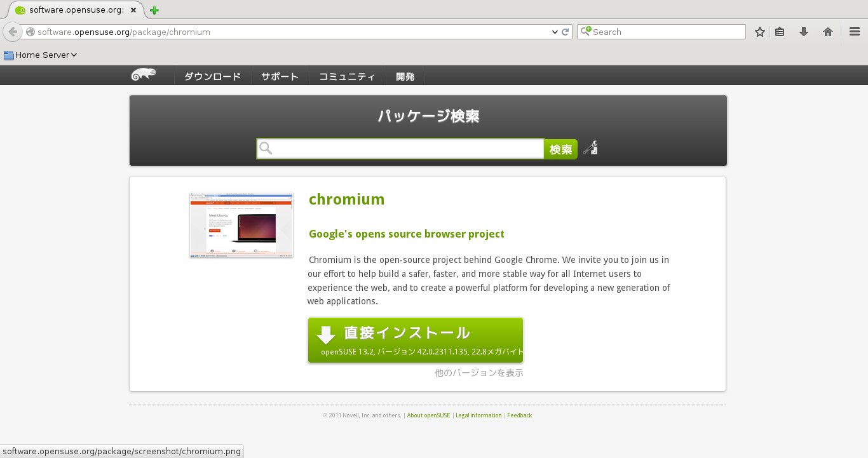868x458 pixels.
Task: Open the chromium screenshot thumbnail
Action: click(241, 225)
